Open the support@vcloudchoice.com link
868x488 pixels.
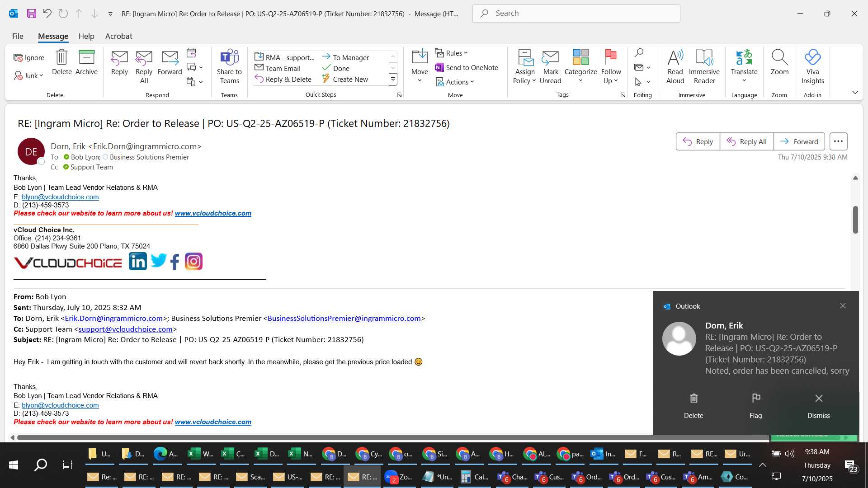tap(125, 329)
